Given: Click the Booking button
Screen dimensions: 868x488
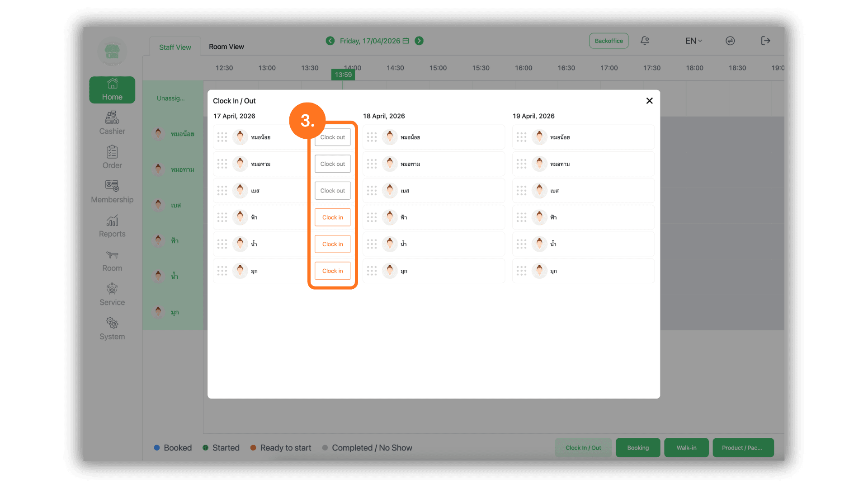Looking at the screenshot, I should 638,448.
